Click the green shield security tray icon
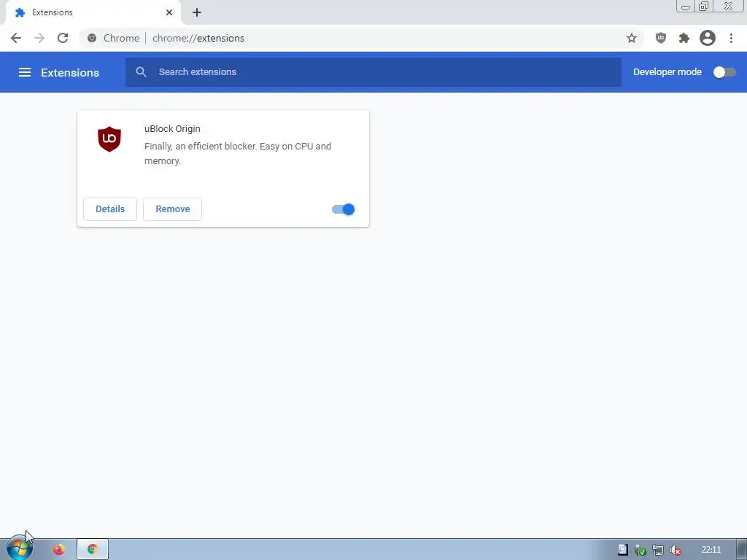This screenshot has width=747, height=560. coord(640,550)
